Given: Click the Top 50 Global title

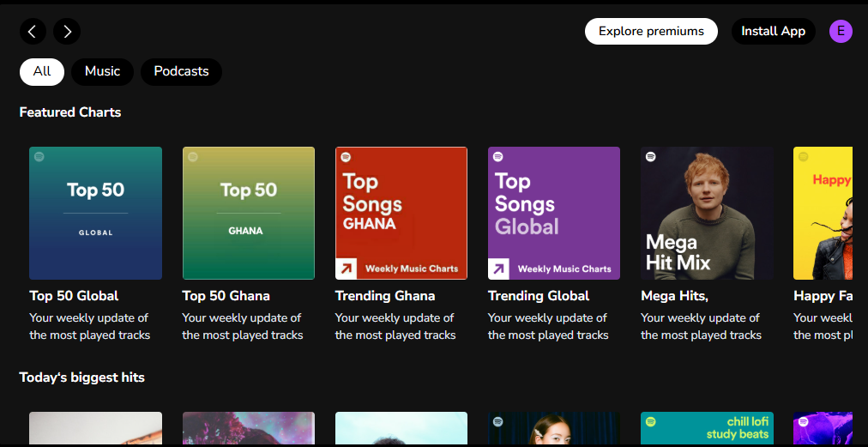Looking at the screenshot, I should pos(74,296).
